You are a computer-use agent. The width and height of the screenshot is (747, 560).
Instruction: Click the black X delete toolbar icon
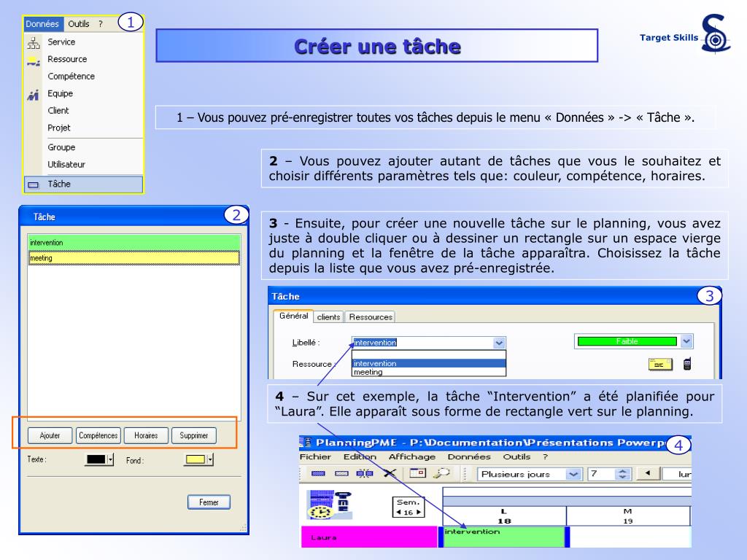coord(390,472)
